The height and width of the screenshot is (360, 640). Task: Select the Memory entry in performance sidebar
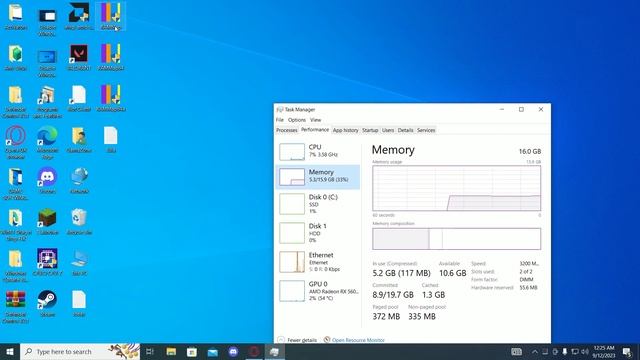pyautogui.click(x=318, y=177)
